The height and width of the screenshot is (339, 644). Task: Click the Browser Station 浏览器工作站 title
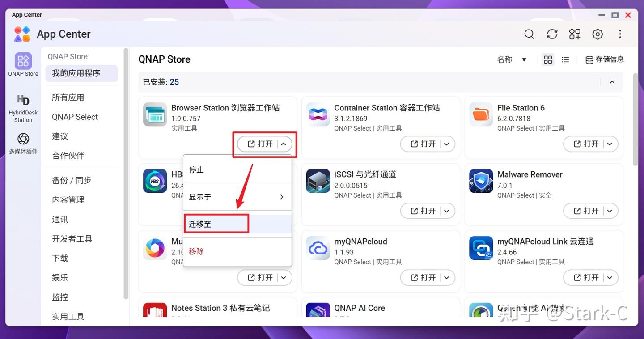point(225,108)
